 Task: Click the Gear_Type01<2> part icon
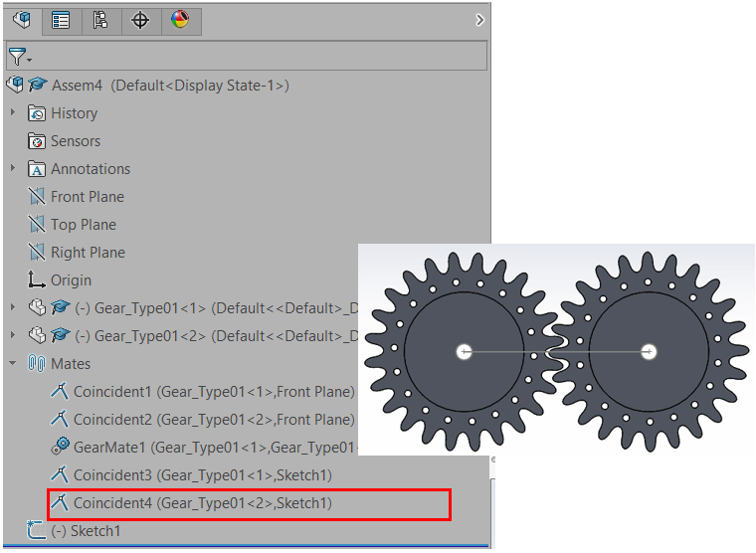[x=37, y=335]
